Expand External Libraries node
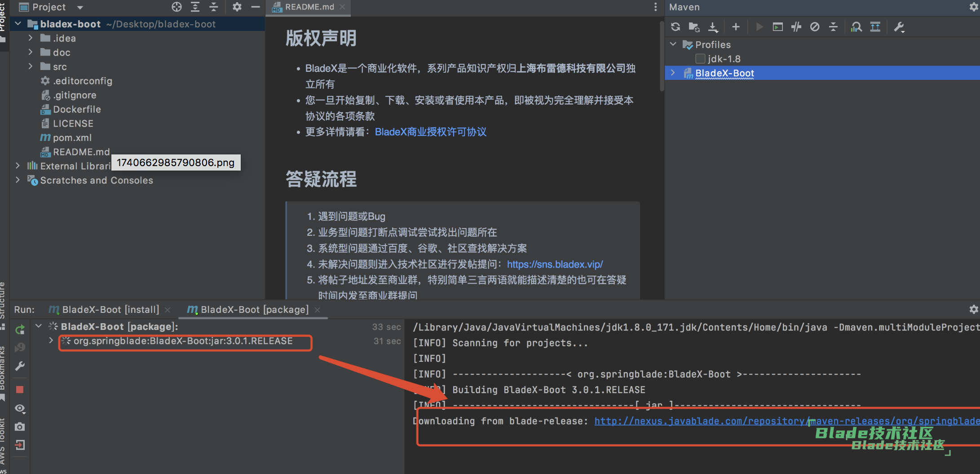The height and width of the screenshot is (474, 980). point(18,166)
